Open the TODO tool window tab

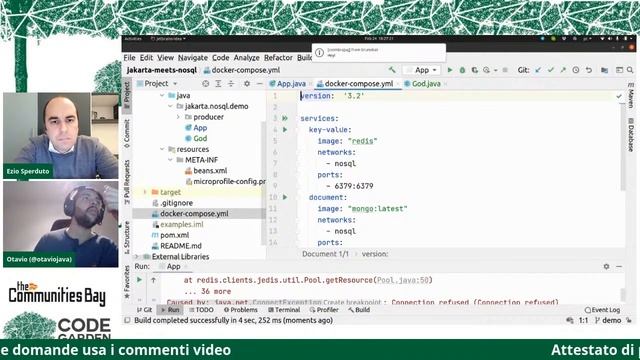coord(202,310)
